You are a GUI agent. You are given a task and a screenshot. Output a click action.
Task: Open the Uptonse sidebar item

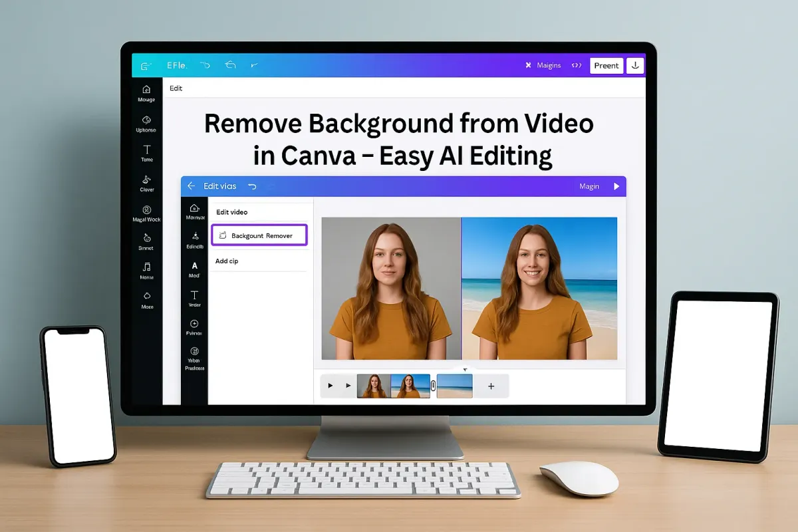coord(146,124)
